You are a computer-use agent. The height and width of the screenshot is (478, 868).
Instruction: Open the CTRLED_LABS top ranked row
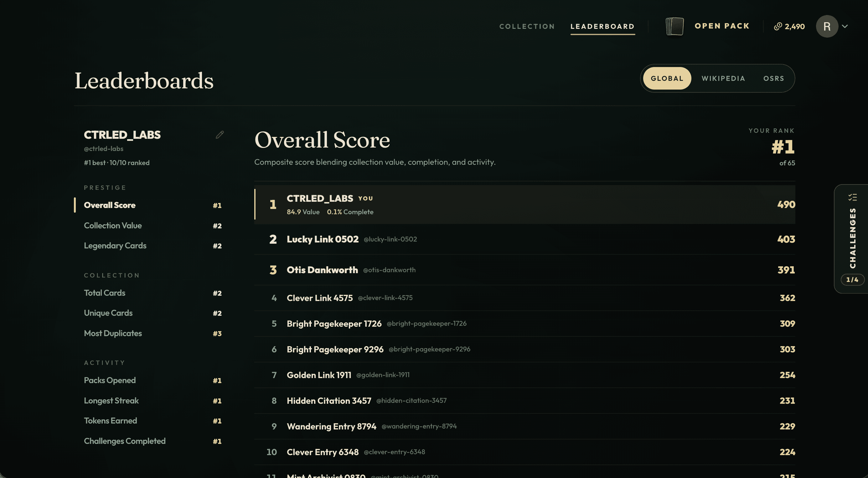(x=524, y=205)
